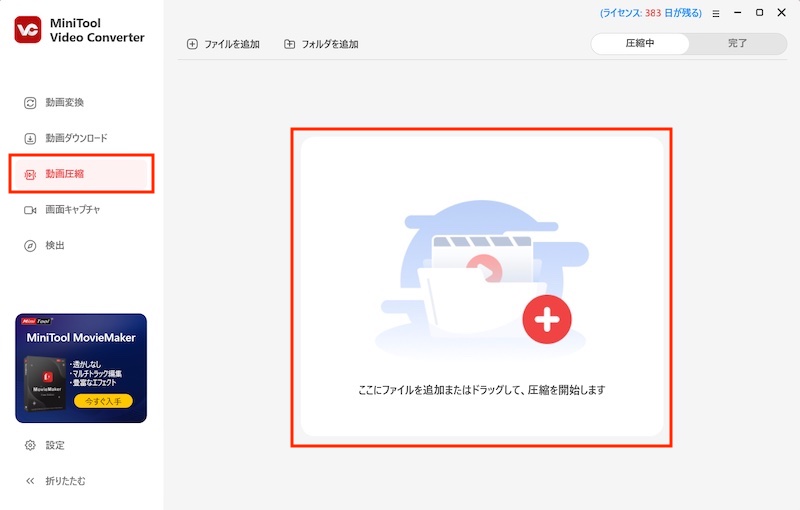Select 画面キャプチャ in the sidebar
Image resolution: width=800 pixels, height=510 pixels.
coord(72,210)
